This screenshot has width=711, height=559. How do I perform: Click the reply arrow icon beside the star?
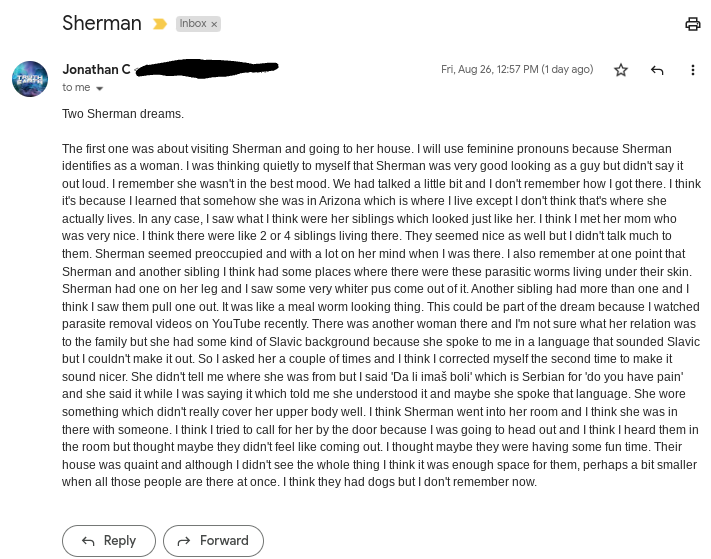[657, 70]
